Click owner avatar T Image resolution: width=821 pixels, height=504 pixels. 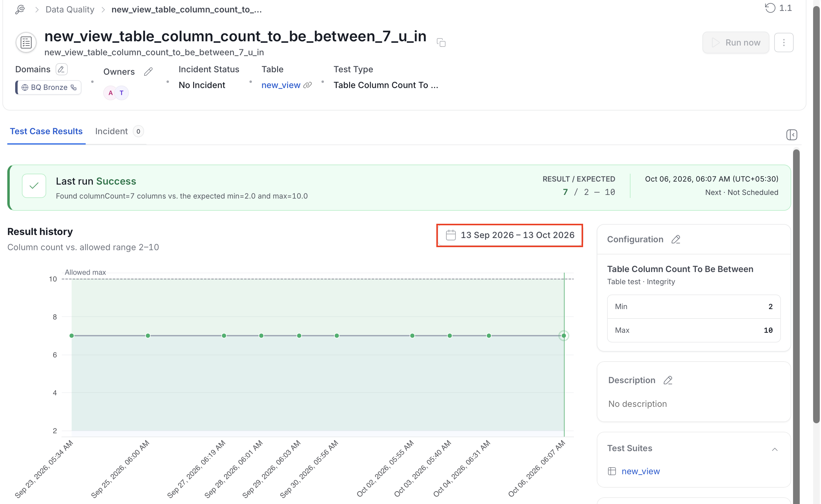click(122, 93)
